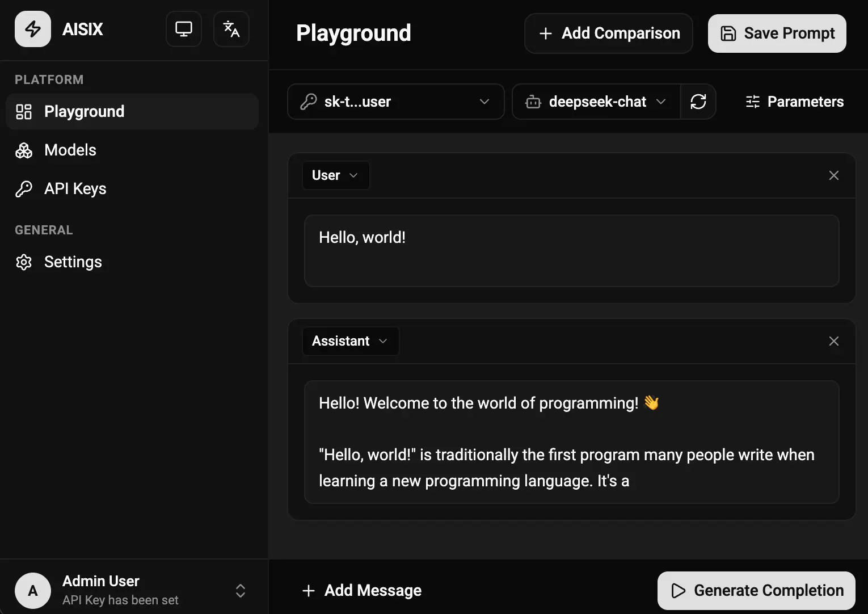Open the Parameters panel
This screenshot has width=868, height=614.
(794, 102)
